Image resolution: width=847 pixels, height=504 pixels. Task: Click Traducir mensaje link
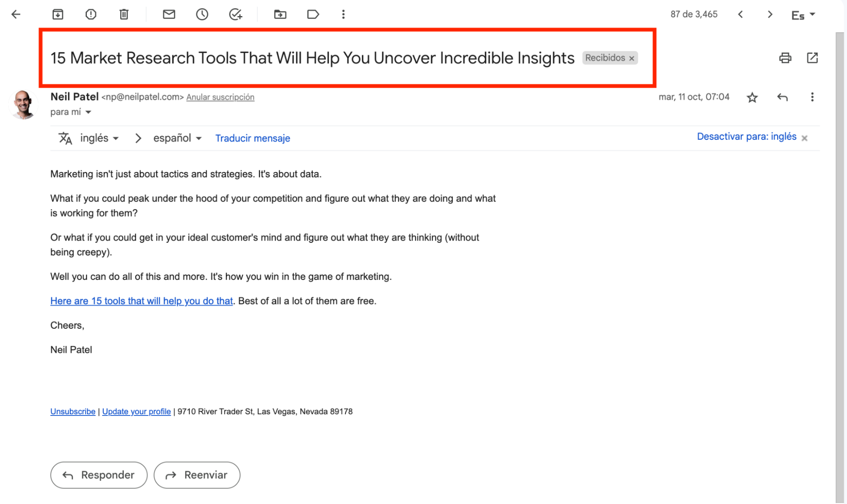coord(253,138)
